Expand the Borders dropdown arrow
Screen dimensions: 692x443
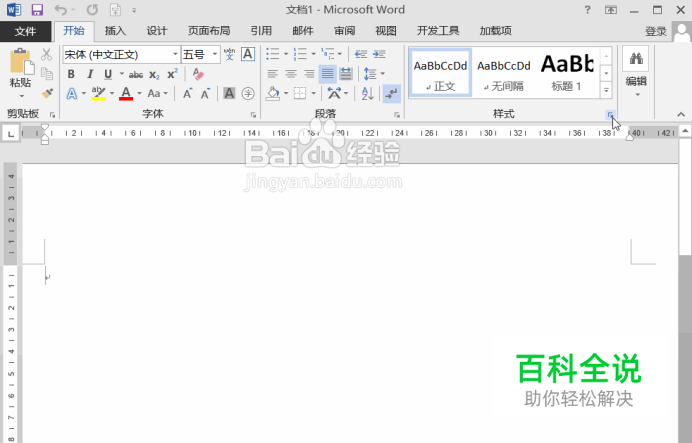tap(313, 94)
